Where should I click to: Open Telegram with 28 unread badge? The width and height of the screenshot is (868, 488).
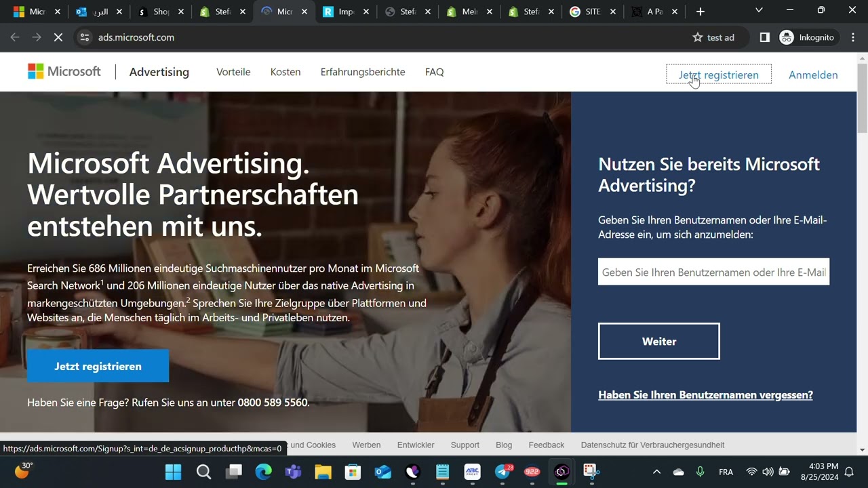click(x=503, y=472)
